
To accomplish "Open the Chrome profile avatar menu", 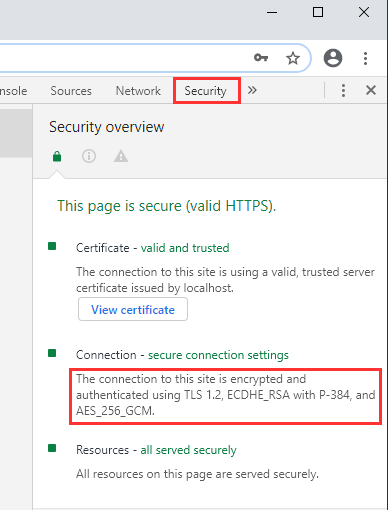I will click(333, 58).
